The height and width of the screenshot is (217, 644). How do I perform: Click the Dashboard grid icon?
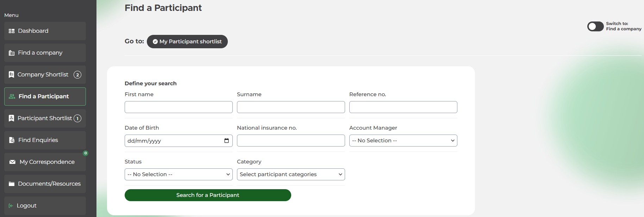(x=12, y=31)
